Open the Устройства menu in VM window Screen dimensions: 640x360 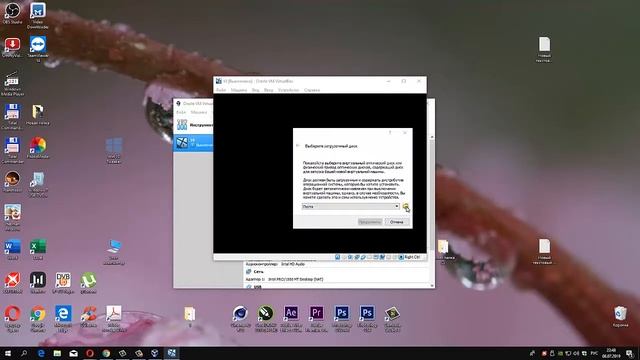point(289,90)
